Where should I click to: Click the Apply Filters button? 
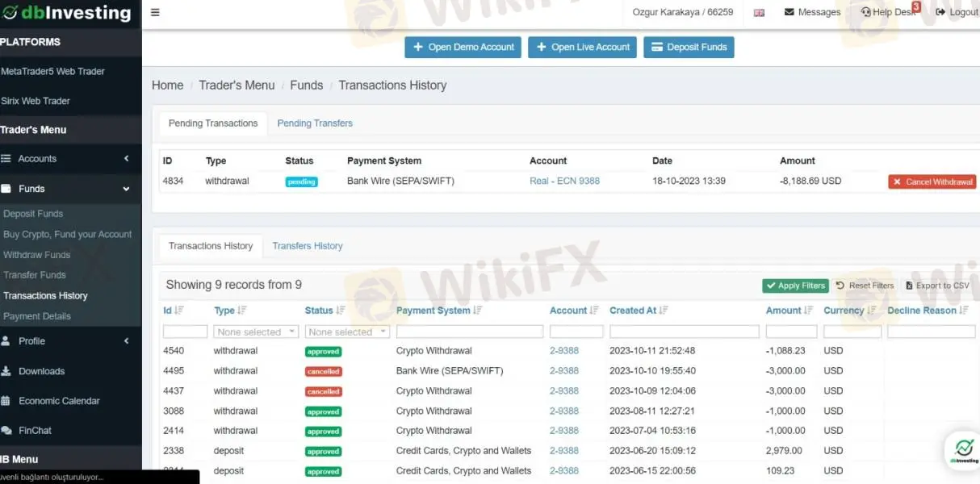coord(795,286)
